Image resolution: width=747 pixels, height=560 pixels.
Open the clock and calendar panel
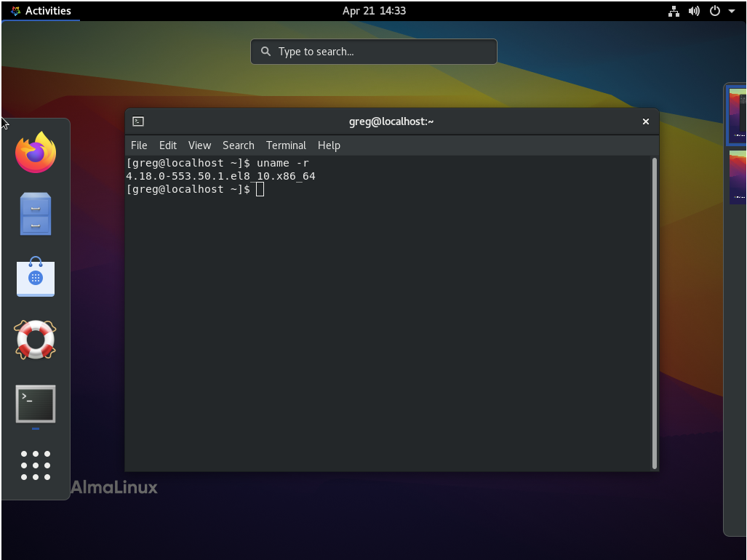pyautogui.click(x=374, y=11)
